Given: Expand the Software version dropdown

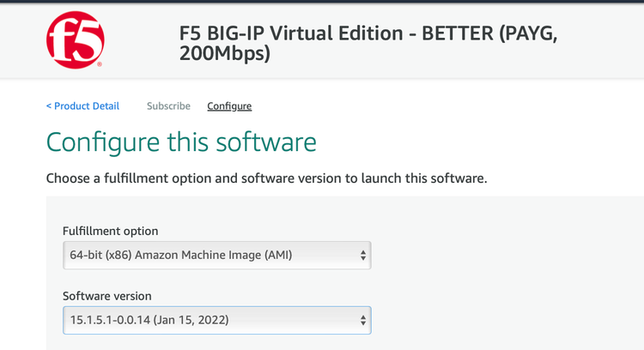Looking at the screenshot, I should pyautogui.click(x=216, y=321).
